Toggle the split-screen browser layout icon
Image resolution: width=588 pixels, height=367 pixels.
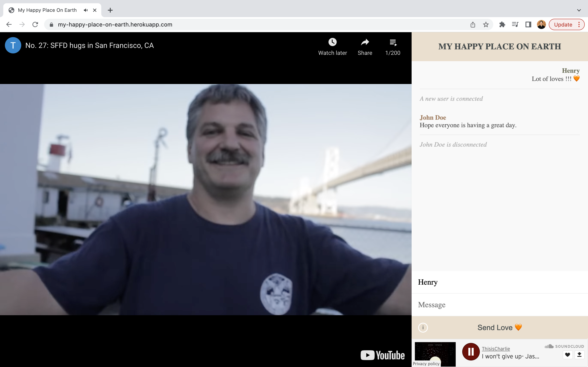coord(528,24)
